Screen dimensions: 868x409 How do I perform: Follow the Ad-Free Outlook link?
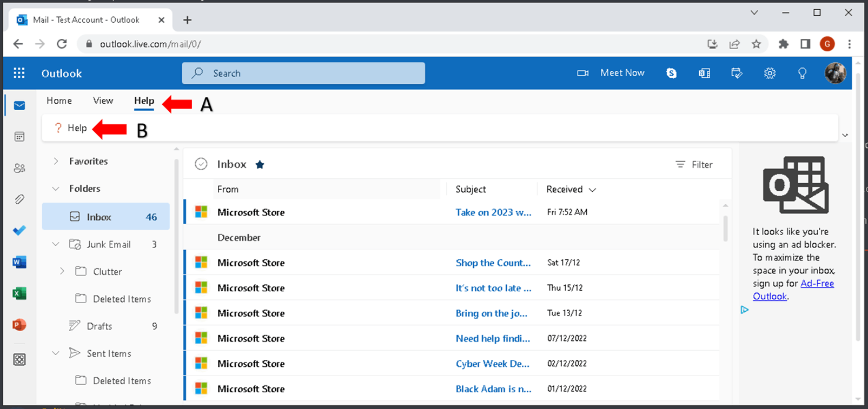[794, 290]
